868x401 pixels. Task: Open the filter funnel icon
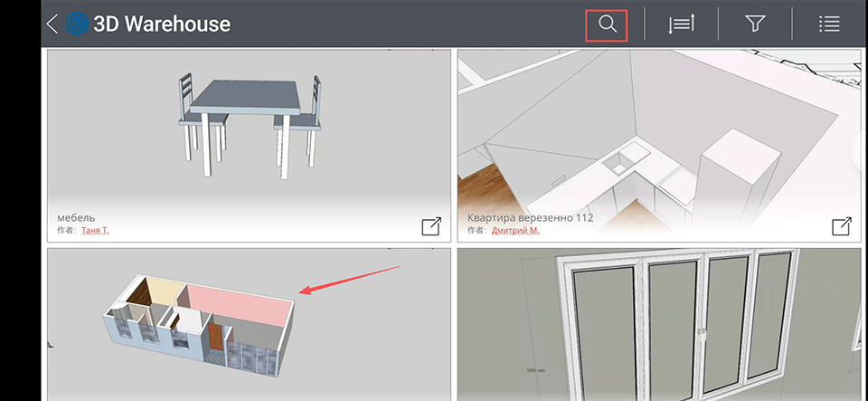[755, 24]
